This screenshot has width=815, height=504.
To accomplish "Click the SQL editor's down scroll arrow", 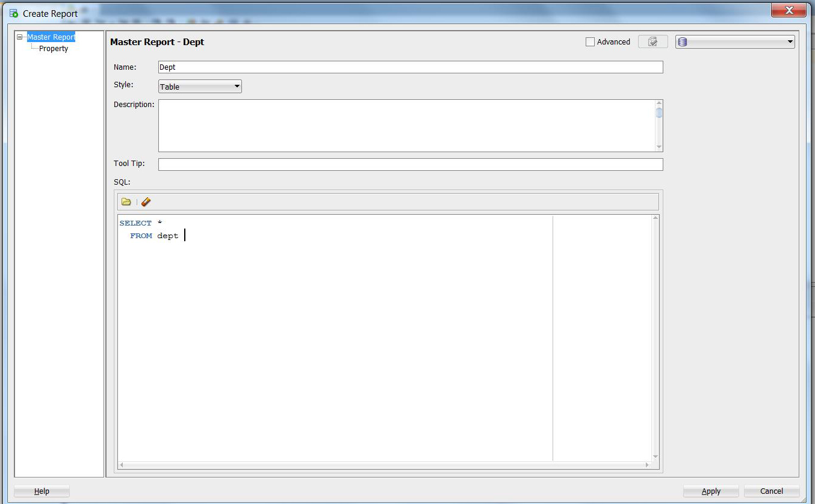I will coord(655,456).
